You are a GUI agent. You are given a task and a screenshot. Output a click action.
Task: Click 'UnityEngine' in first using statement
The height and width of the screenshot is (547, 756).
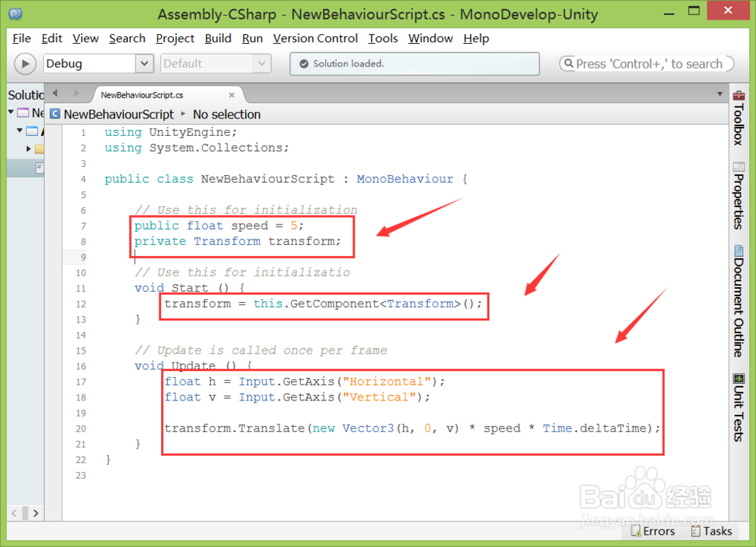190,132
